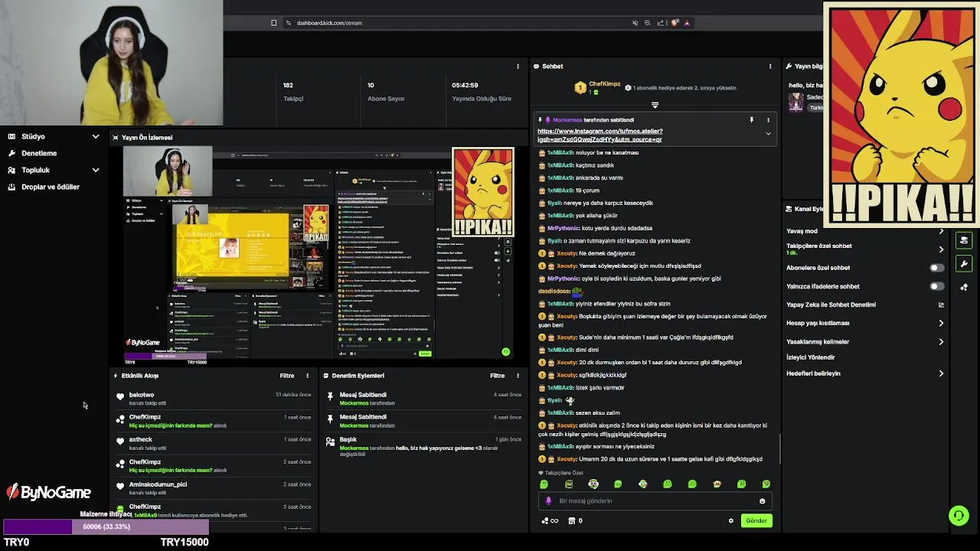Expand the Stüdyo sidebar section
Image resolution: width=980 pixels, height=551 pixels.
coord(96,136)
